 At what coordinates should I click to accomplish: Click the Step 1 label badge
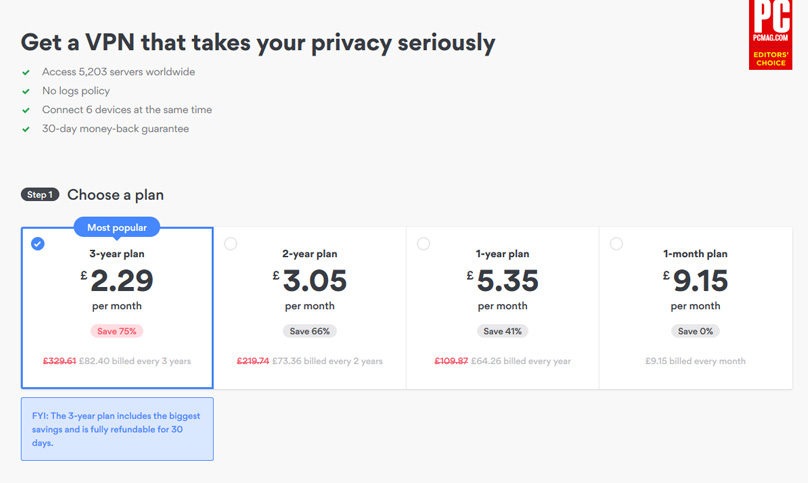click(40, 195)
